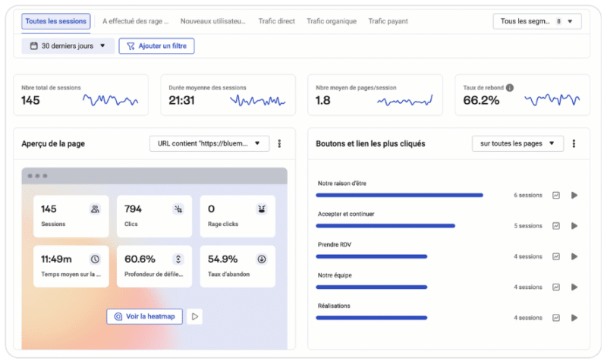Image resolution: width=607 pixels, height=364 pixels.
Task: Click the Ajouter un filtre button
Action: tap(157, 46)
